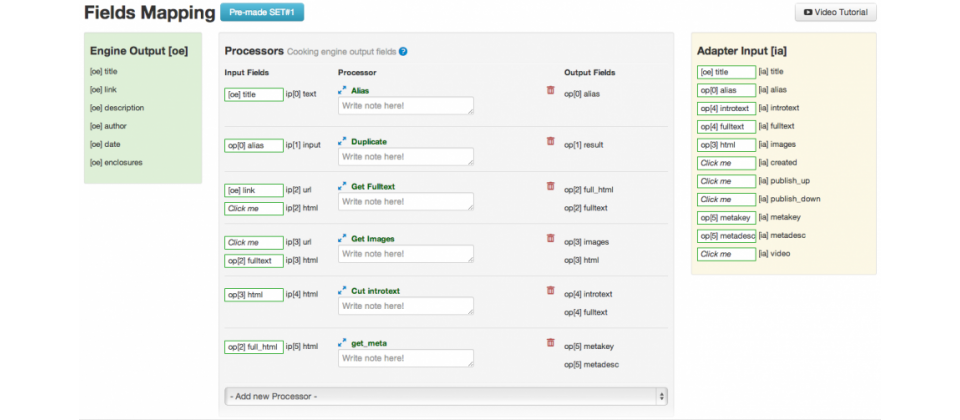Click the ip[4] html input field
This screenshot has height=420, width=960.
[254, 294]
